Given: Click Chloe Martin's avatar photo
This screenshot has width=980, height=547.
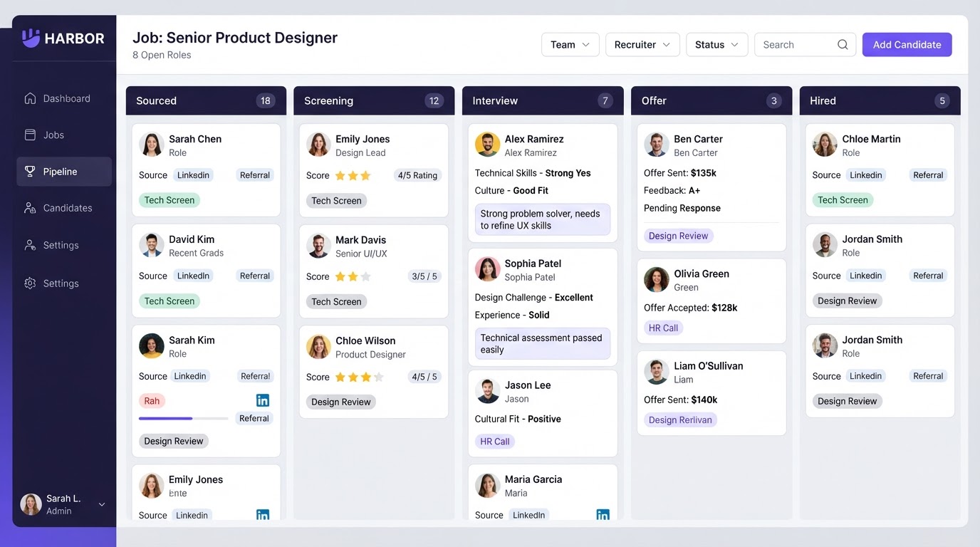Looking at the screenshot, I should tap(825, 145).
